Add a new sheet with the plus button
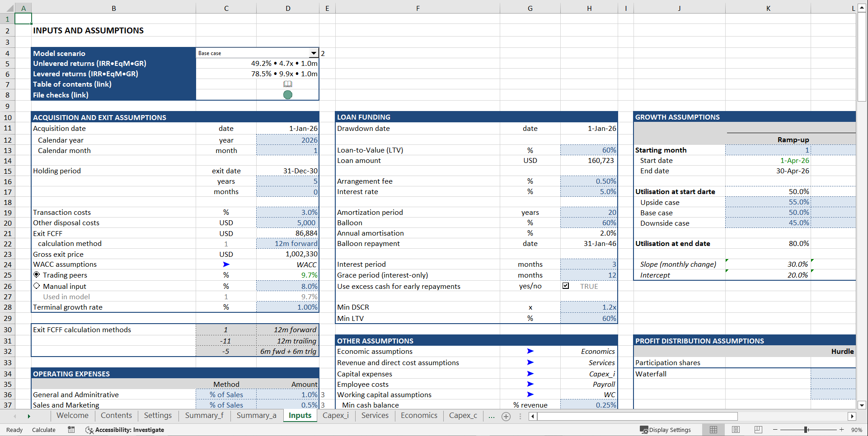Screen dimensions: 868x436 pos(506,416)
